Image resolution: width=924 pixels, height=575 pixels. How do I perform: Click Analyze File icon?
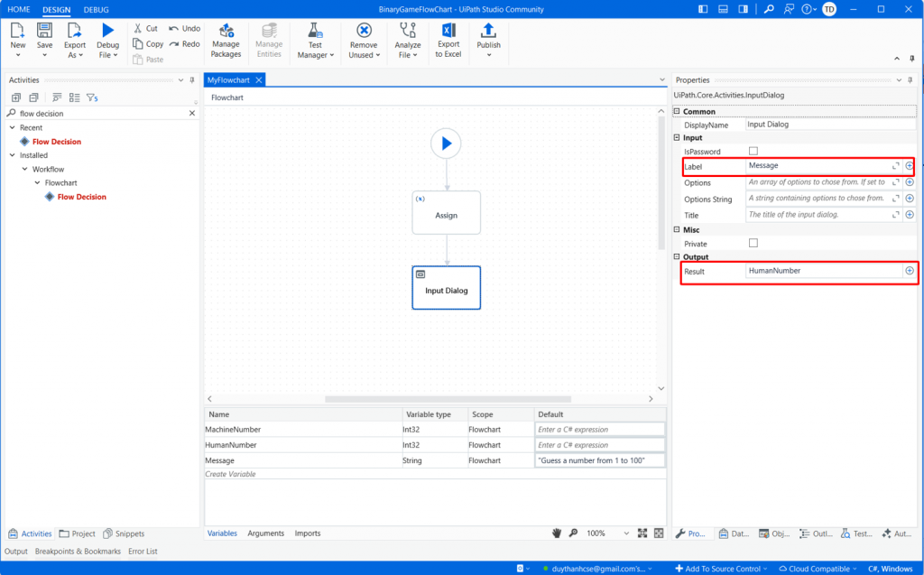click(408, 30)
